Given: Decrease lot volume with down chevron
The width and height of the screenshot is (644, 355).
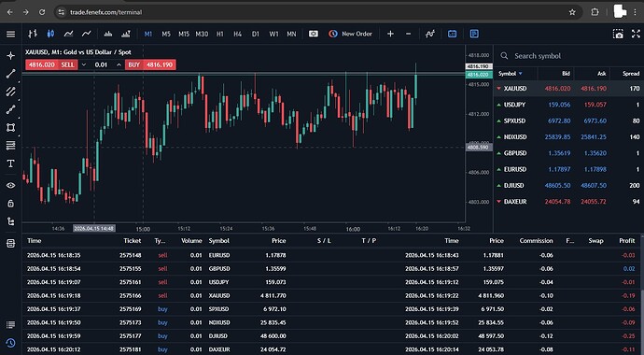Looking at the screenshot, I should (x=84, y=64).
